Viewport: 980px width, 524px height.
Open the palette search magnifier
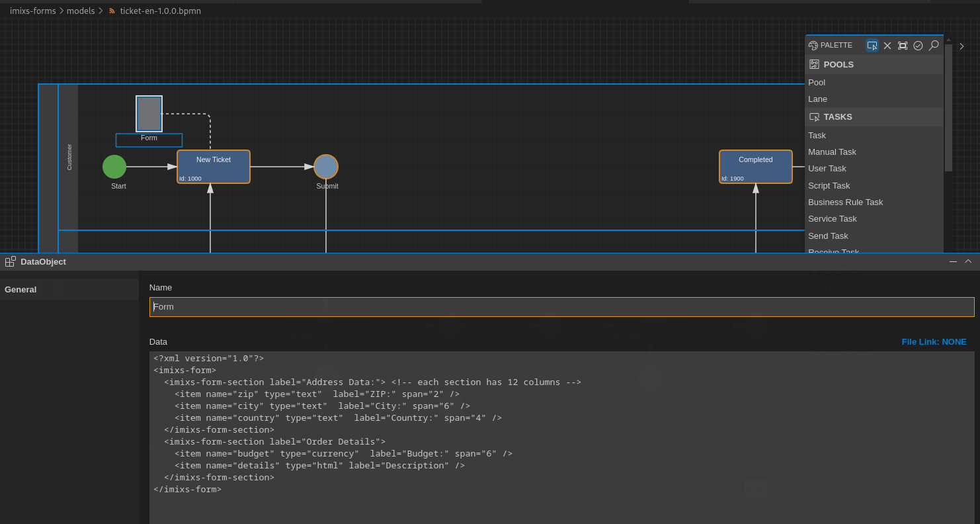pyautogui.click(x=934, y=45)
